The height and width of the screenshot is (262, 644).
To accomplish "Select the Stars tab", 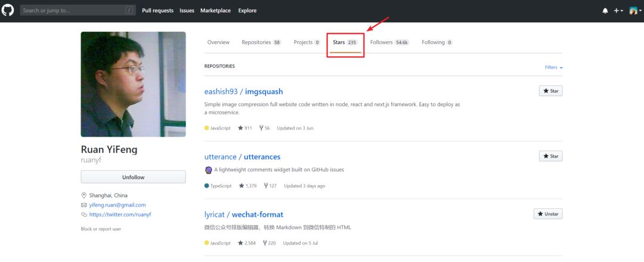I will [345, 42].
